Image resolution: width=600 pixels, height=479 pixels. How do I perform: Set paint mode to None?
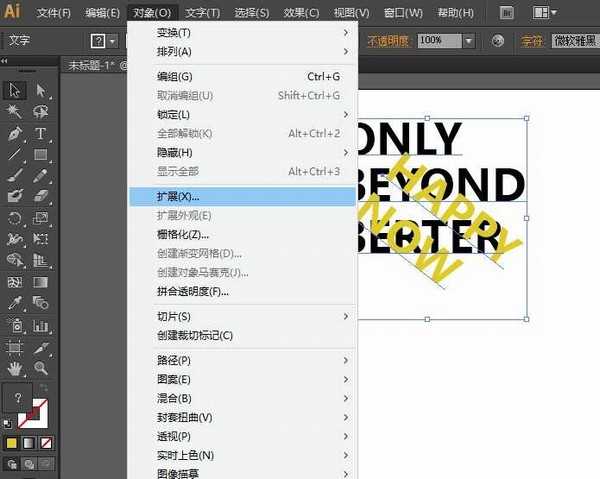[46, 443]
